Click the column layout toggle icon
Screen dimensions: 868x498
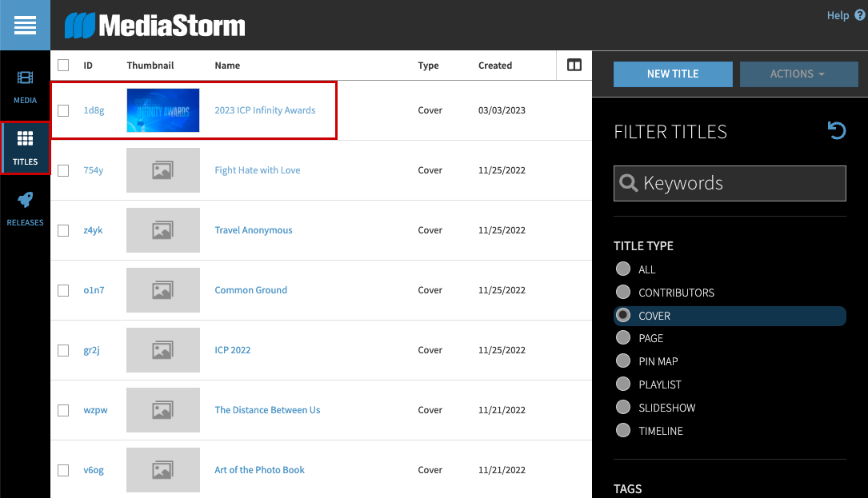click(x=574, y=66)
